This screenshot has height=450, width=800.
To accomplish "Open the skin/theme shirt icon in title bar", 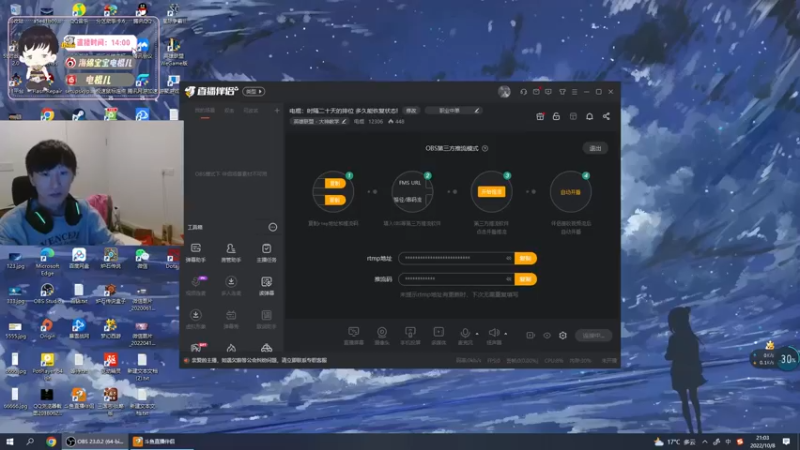I will (562, 92).
